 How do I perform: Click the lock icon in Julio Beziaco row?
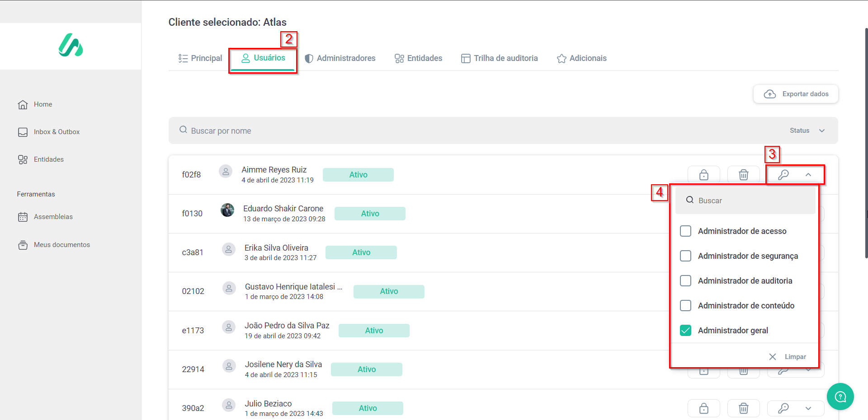tap(703, 408)
